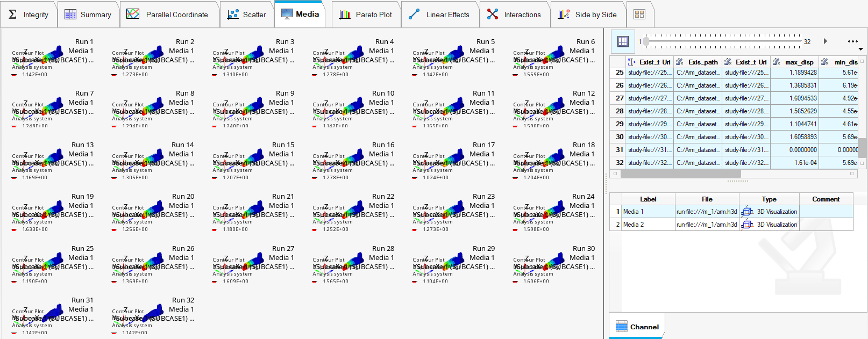
Task: Click the Side by Side chart icon
Action: [x=564, y=15]
